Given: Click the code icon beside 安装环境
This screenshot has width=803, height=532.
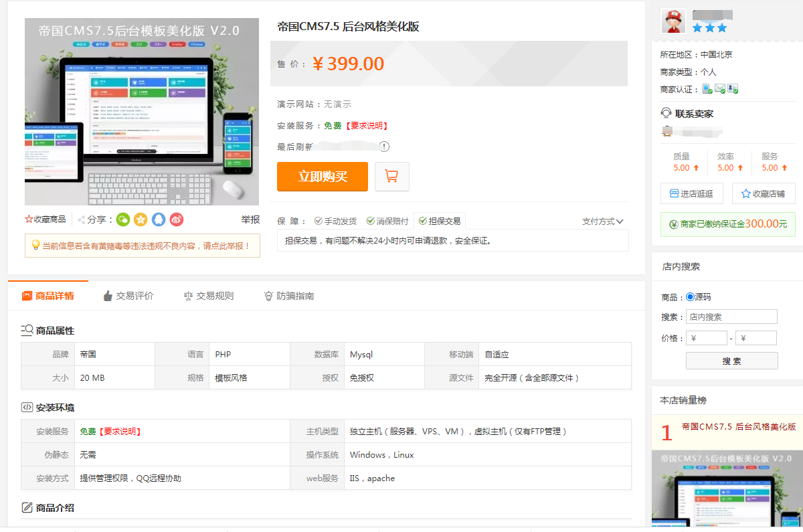Looking at the screenshot, I should tap(27, 407).
